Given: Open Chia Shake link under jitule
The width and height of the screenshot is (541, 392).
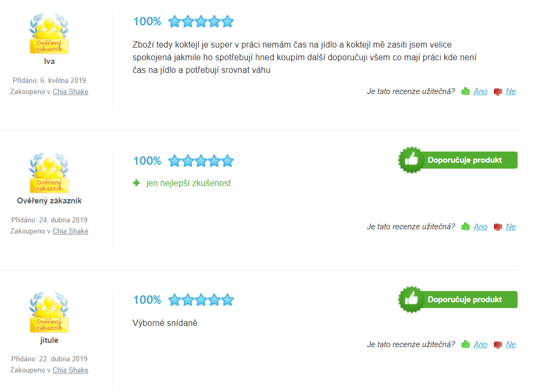Looking at the screenshot, I should click(70, 370).
